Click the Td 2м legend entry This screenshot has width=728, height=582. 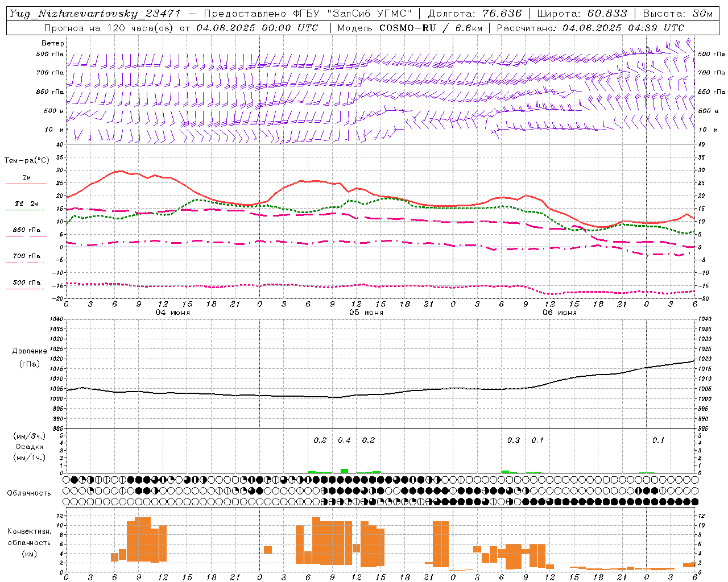(27, 203)
